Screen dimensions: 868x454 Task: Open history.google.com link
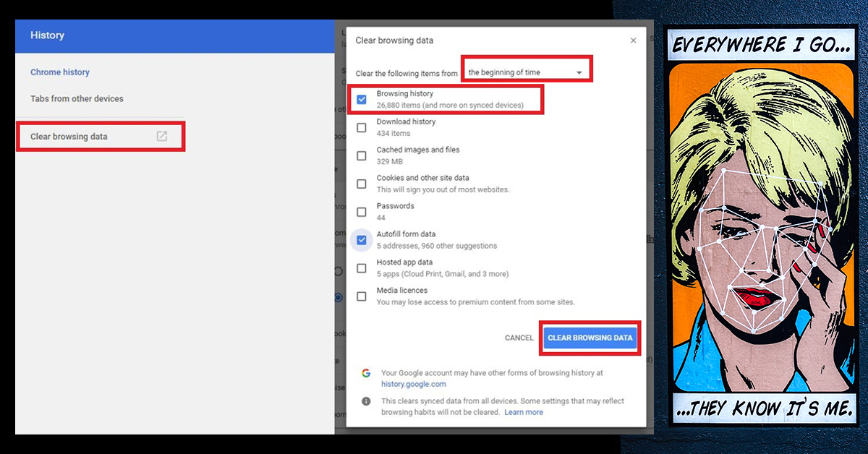414,384
